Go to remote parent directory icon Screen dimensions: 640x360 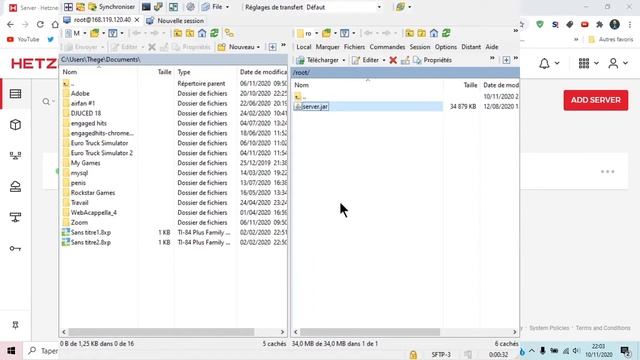point(409,33)
